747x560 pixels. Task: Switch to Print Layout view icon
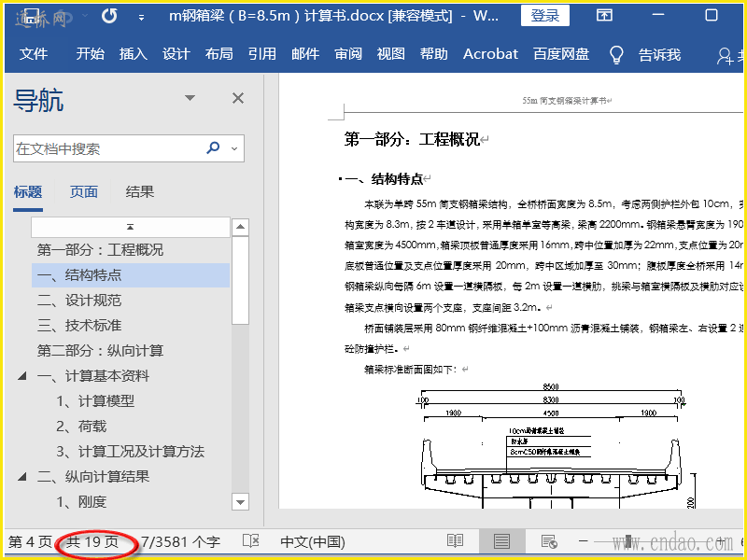coord(501,540)
